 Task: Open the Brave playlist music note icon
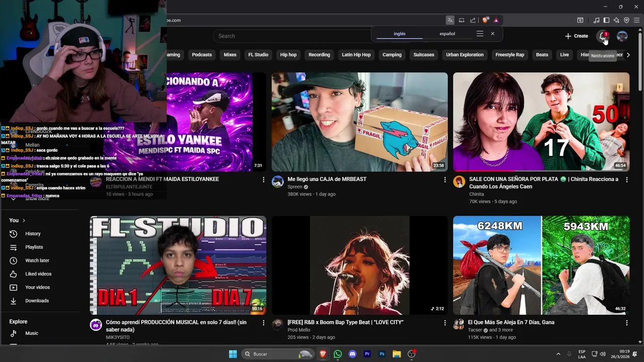tap(596, 20)
